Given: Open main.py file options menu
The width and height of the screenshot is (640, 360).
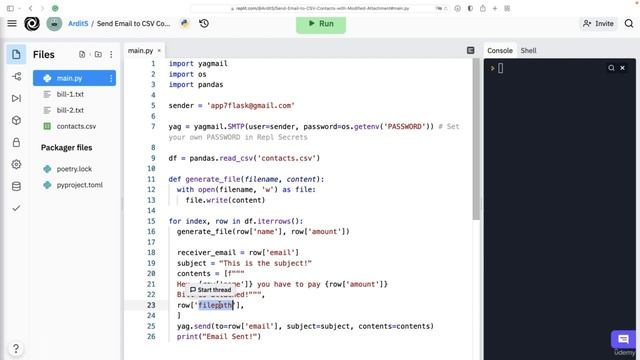Looking at the screenshot, I should click(111, 78).
